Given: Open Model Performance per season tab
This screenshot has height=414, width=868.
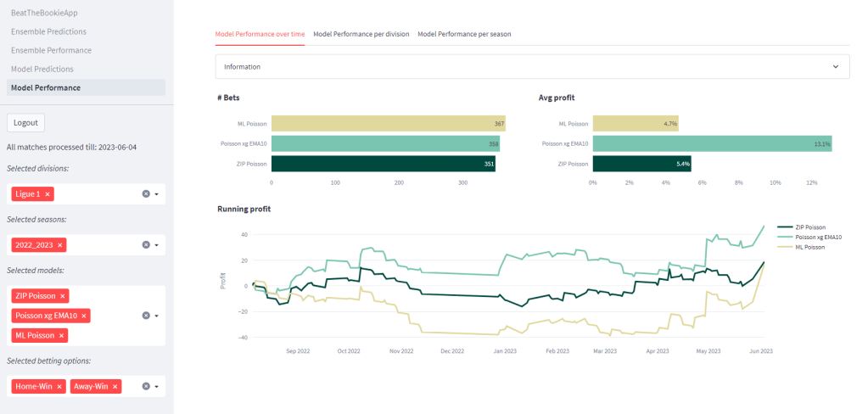Looking at the screenshot, I should pos(464,34).
